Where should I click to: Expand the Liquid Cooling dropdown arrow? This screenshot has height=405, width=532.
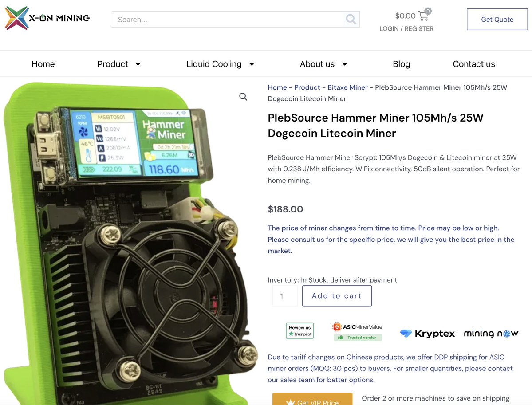coord(252,64)
